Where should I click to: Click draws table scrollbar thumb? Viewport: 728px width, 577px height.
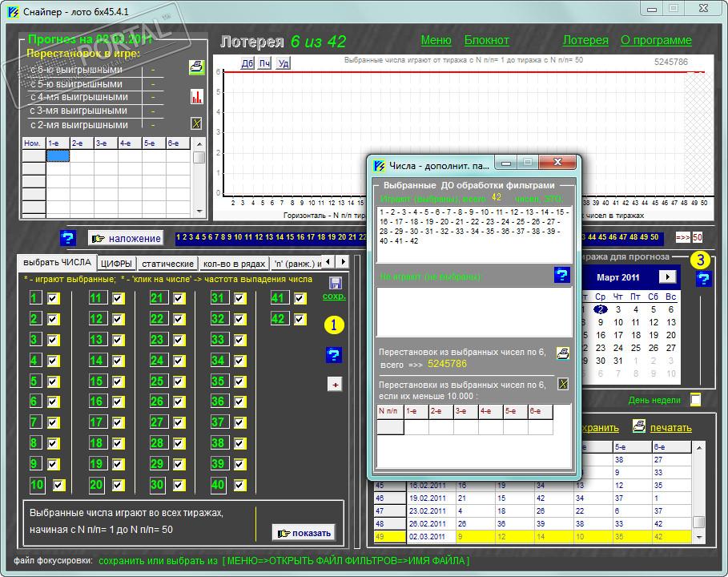[698, 523]
